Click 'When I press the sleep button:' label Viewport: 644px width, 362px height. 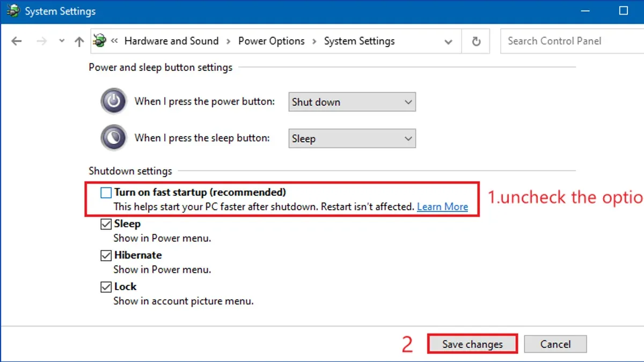(202, 138)
